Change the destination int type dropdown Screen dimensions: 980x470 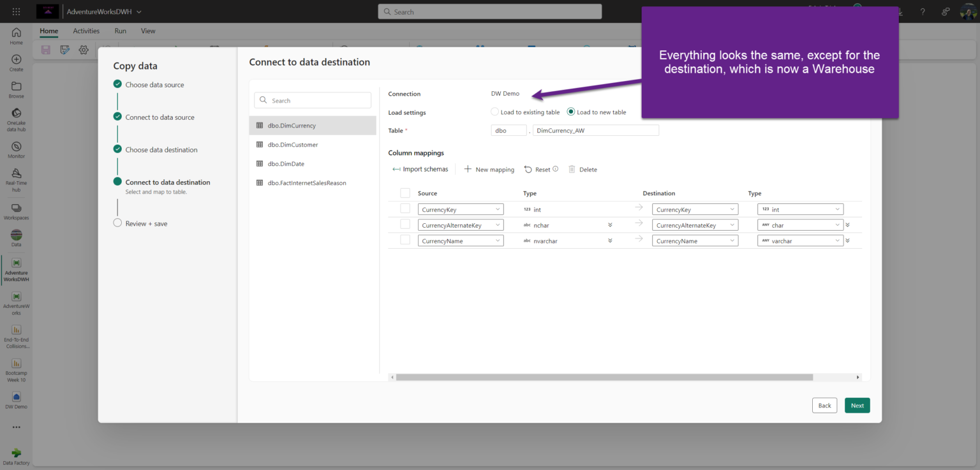(801, 209)
